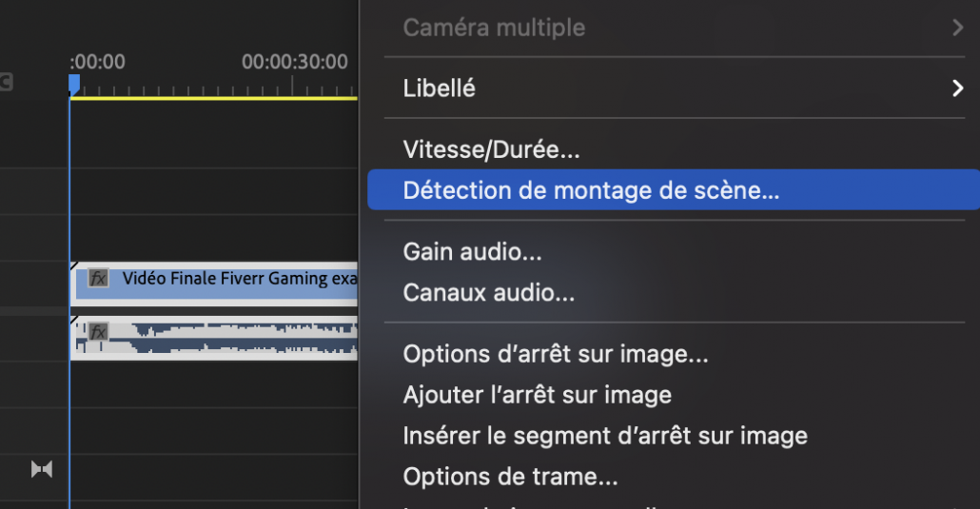Open Vitesse/Durée... from the context menu
Viewport: 980px width, 509px height.
(x=491, y=149)
